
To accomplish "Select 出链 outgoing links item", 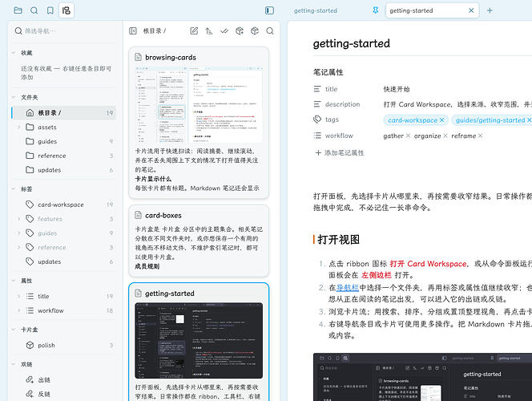I will [x=64, y=379].
